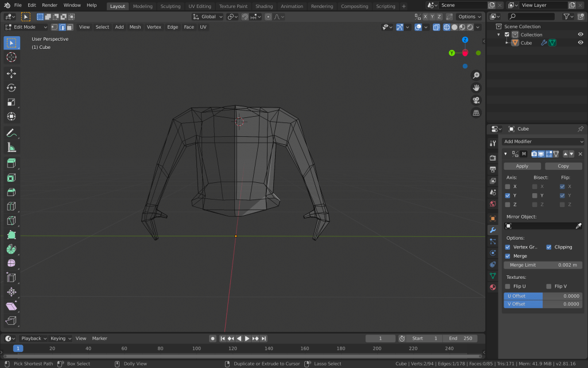Select the Cursor tool in toolbar
588x368 pixels.
pyautogui.click(x=11, y=57)
